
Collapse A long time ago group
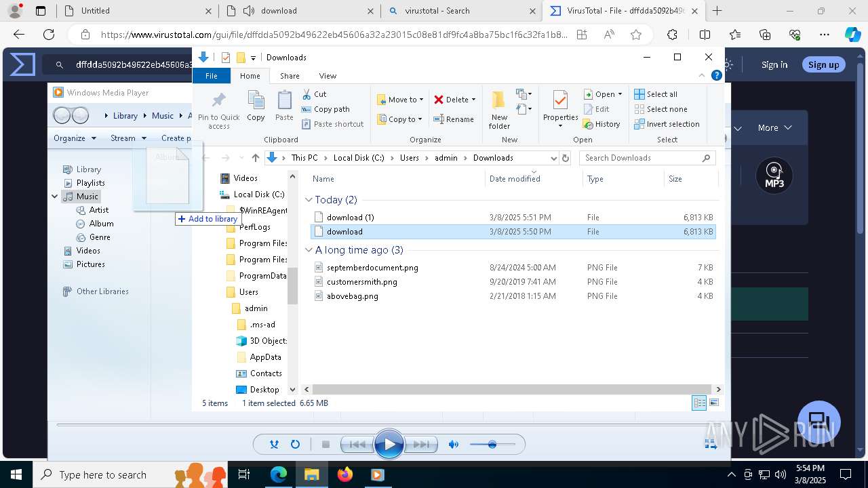(309, 250)
